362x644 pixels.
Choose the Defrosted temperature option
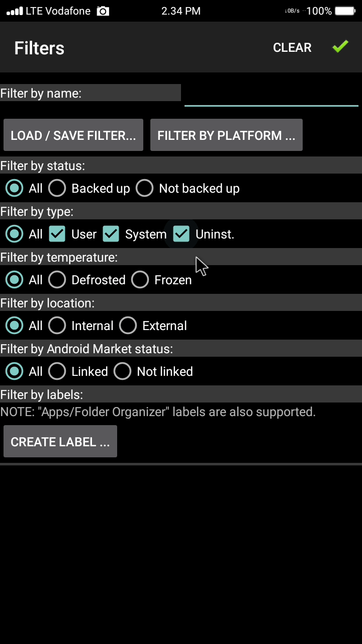[57, 280]
